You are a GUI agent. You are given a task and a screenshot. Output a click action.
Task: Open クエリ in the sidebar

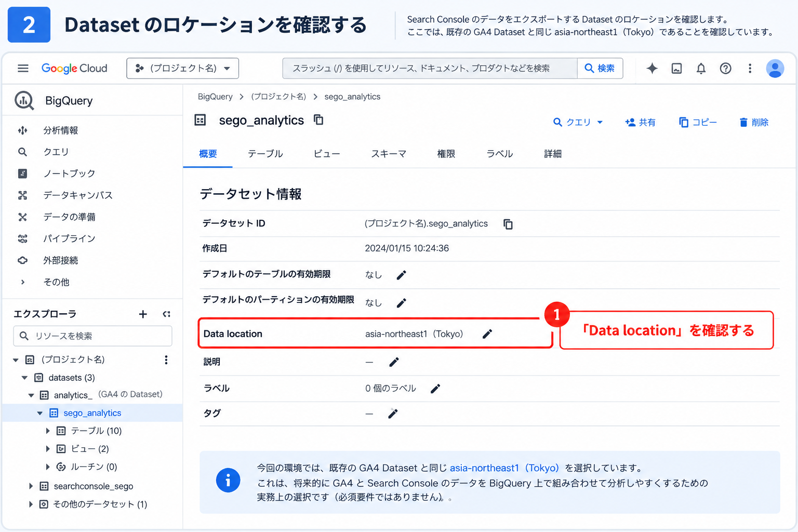tap(56, 152)
